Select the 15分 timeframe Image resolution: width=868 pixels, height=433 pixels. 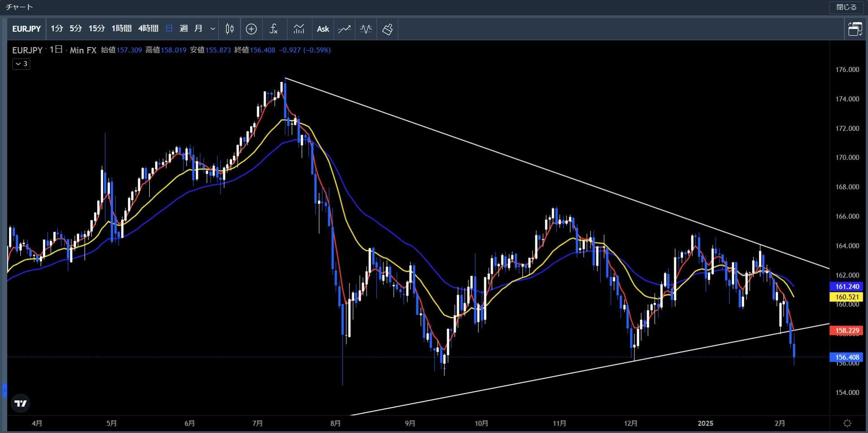pyautogui.click(x=96, y=29)
